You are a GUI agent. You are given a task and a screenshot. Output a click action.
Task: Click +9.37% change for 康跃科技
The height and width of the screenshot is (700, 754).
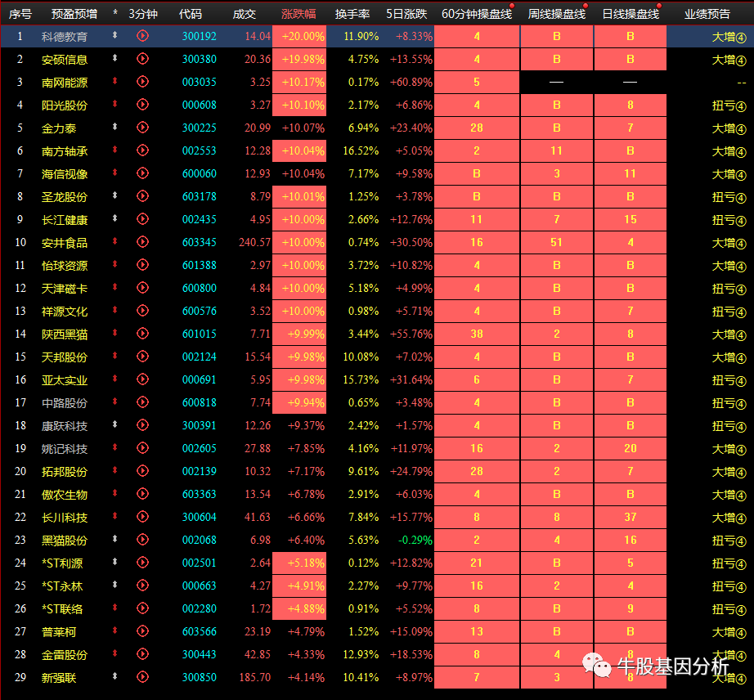(306, 426)
